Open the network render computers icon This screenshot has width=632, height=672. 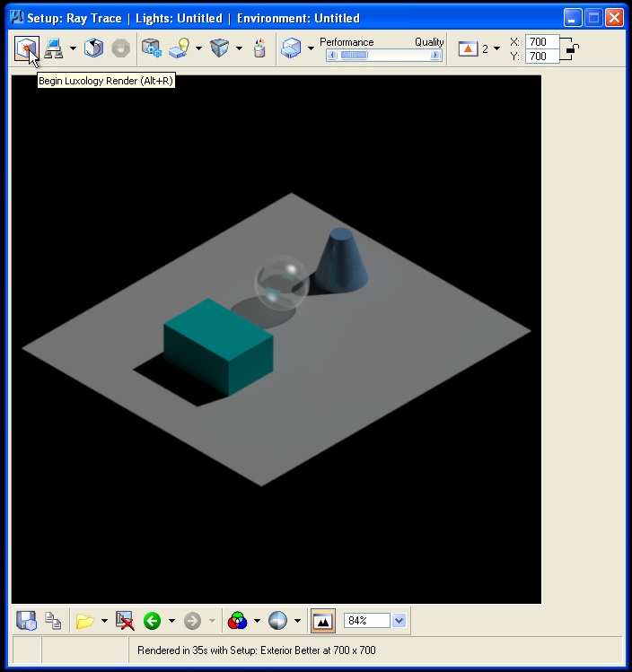[53, 48]
